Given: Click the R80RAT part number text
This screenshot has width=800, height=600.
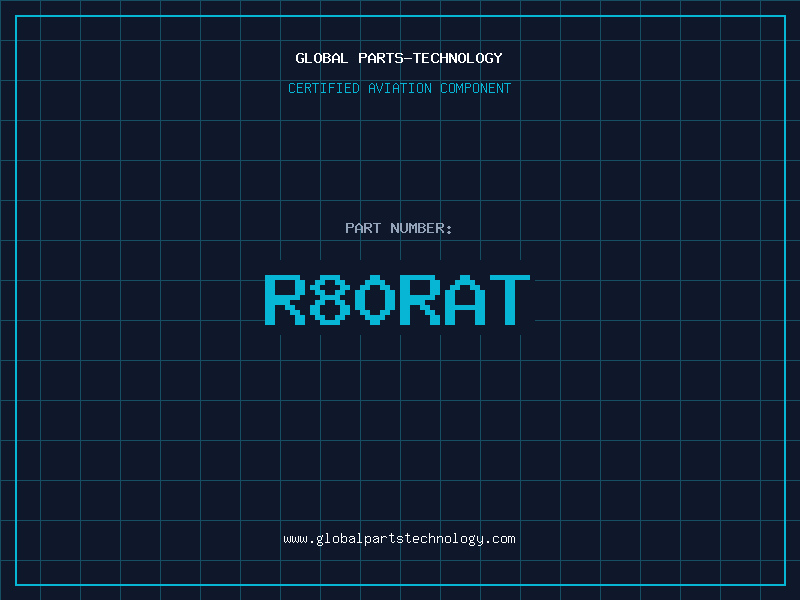Looking at the screenshot, I should point(397,299).
